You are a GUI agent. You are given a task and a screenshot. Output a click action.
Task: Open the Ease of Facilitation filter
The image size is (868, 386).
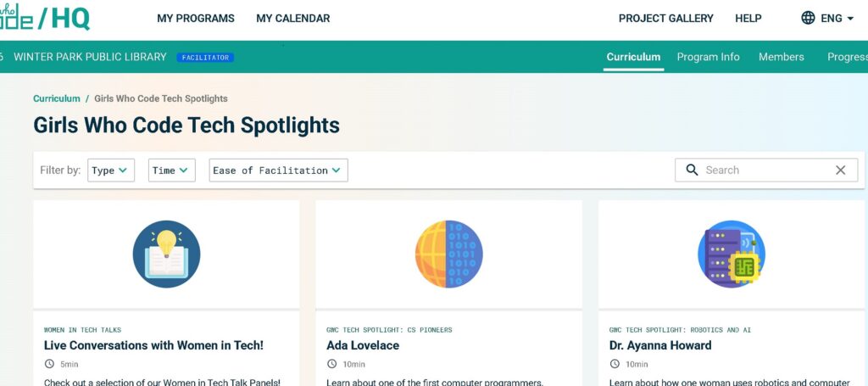click(x=278, y=171)
